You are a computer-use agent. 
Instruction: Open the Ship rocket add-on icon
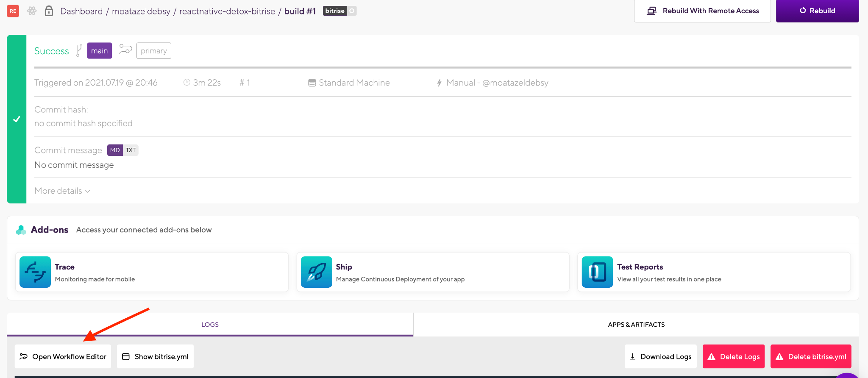click(317, 272)
